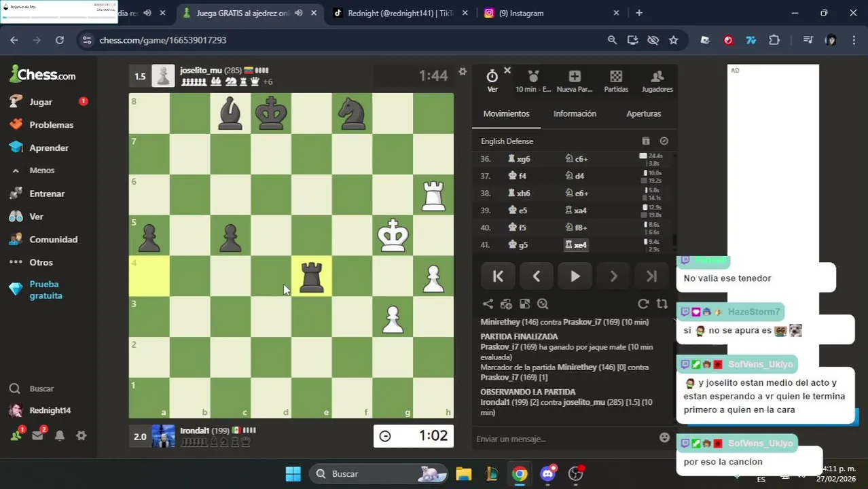Viewport: 868px width, 489px height.
Task: Switch to the Movimientos tab
Action: [507, 114]
